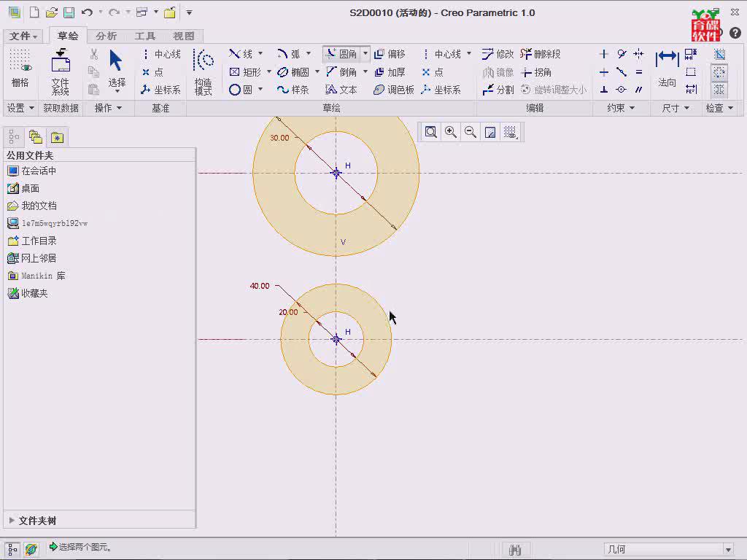Expand the 弧 arc type dropdown arrow
Image resolution: width=747 pixels, height=560 pixels.
309,53
